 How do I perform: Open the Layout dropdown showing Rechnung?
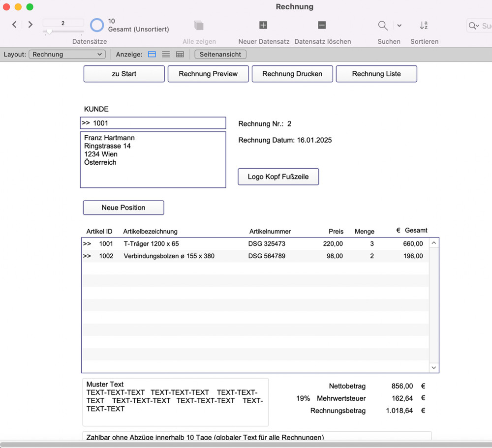click(67, 54)
